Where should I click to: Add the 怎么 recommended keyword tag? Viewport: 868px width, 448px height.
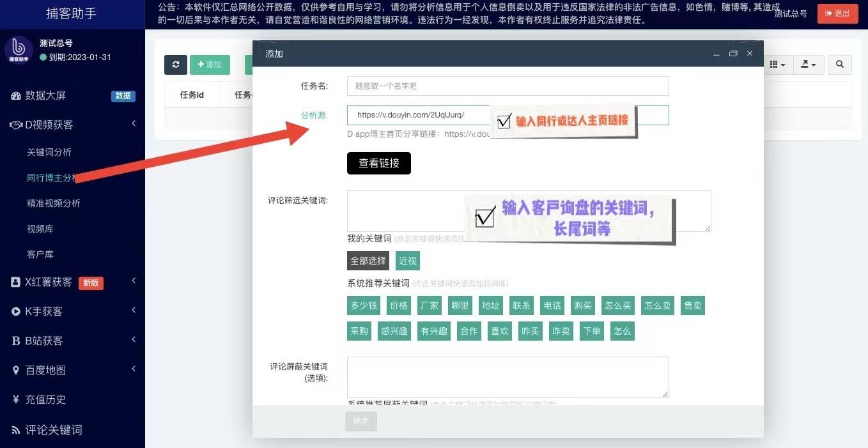(x=623, y=331)
